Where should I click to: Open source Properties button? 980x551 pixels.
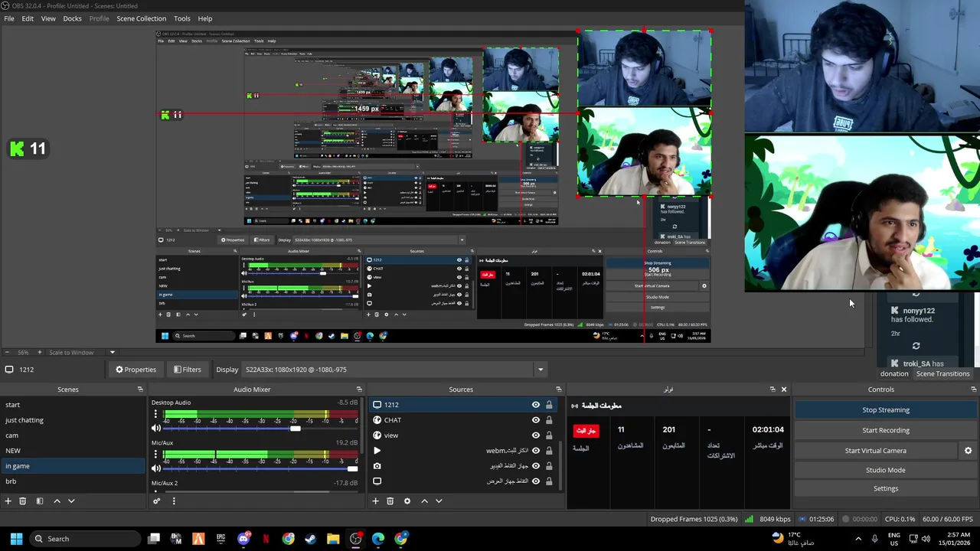coord(136,370)
